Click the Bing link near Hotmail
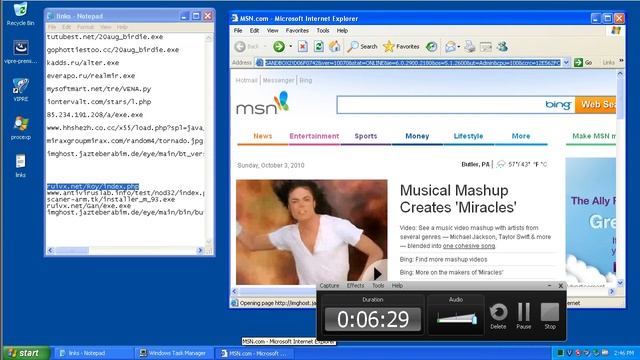Screen dimensions: 640x360 306,80
